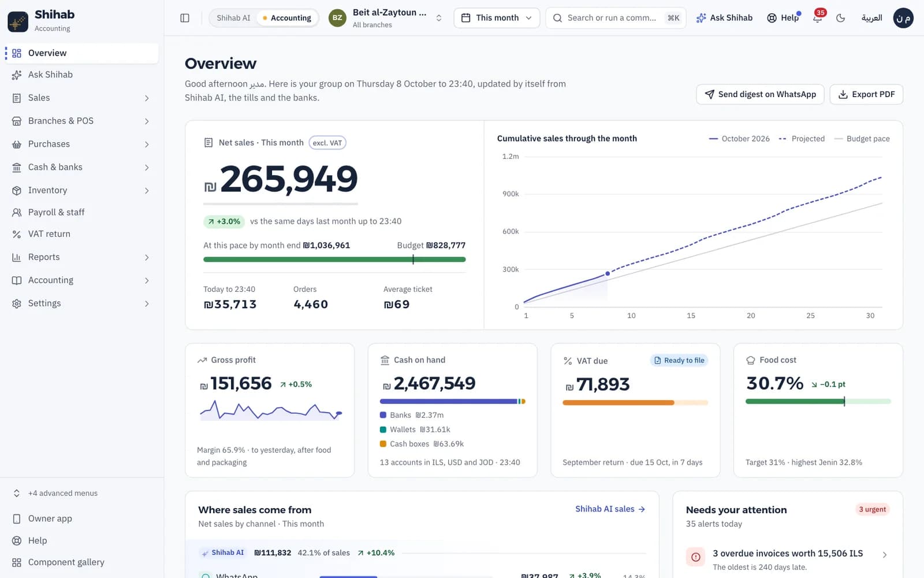
Task: Expand Branches & POS chevron
Action: pos(147,121)
